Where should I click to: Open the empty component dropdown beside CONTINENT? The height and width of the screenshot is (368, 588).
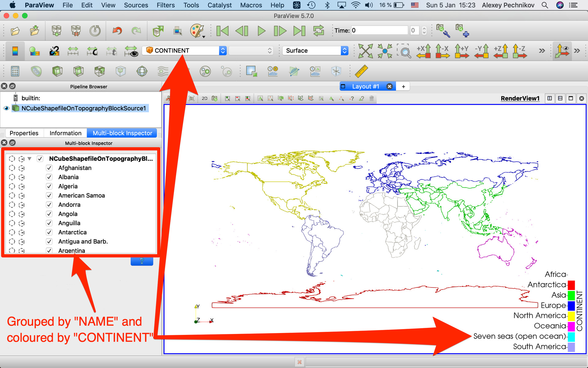(x=251, y=51)
